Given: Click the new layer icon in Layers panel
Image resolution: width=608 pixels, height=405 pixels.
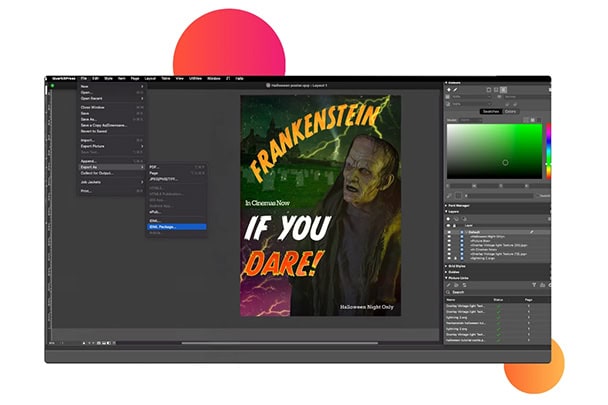Looking at the screenshot, I should point(449,219).
